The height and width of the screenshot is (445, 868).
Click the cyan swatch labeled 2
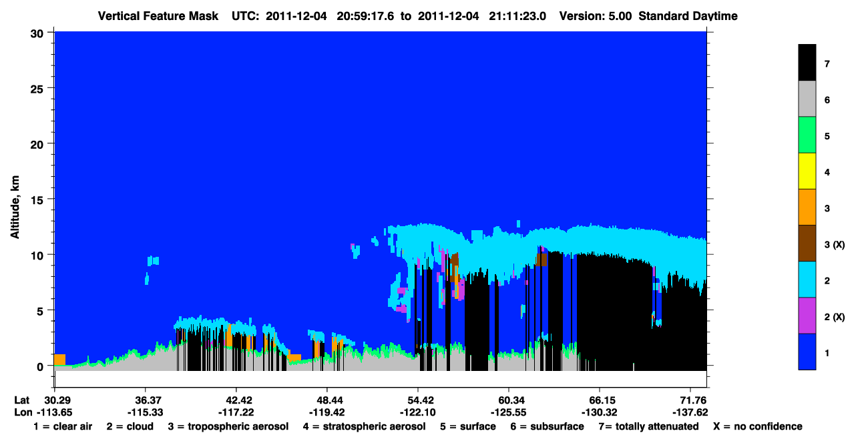pos(807,280)
